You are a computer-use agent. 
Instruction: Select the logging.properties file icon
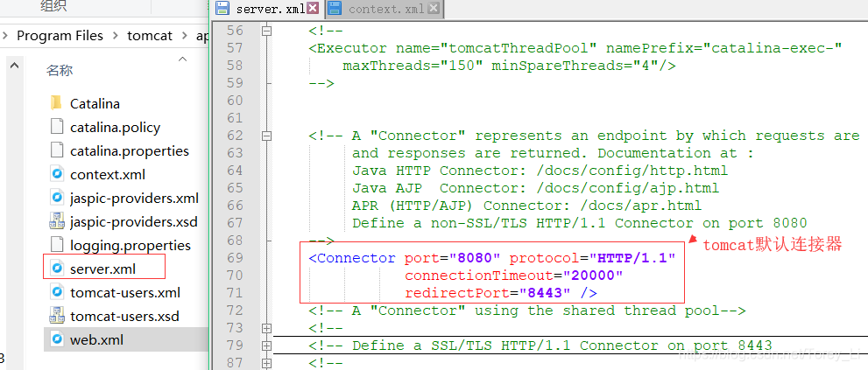[57, 245]
